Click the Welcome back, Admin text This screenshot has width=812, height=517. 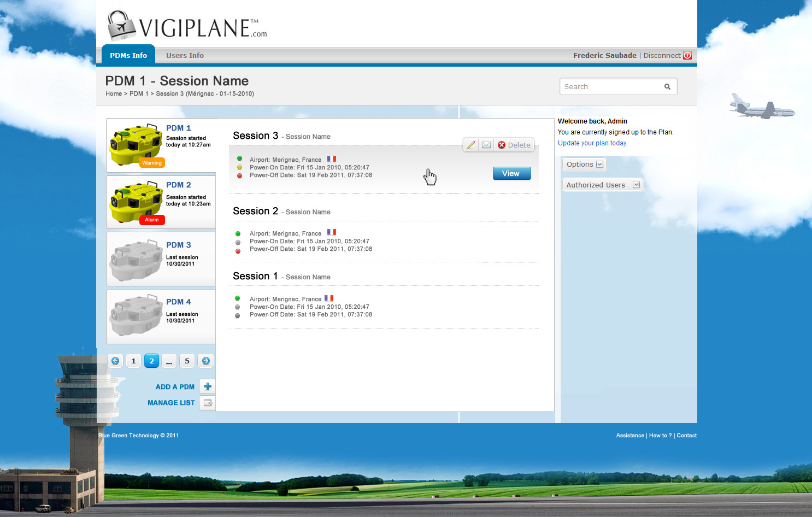[x=592, y=121]
